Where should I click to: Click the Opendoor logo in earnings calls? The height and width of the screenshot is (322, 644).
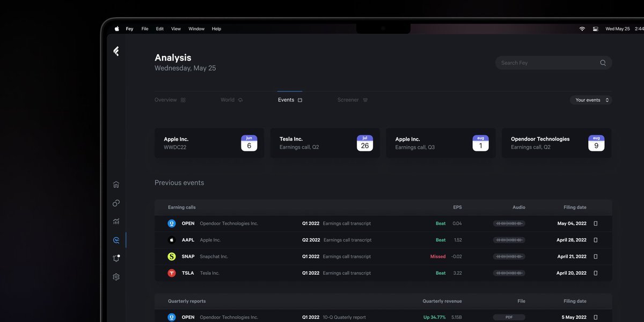[172, 223]
